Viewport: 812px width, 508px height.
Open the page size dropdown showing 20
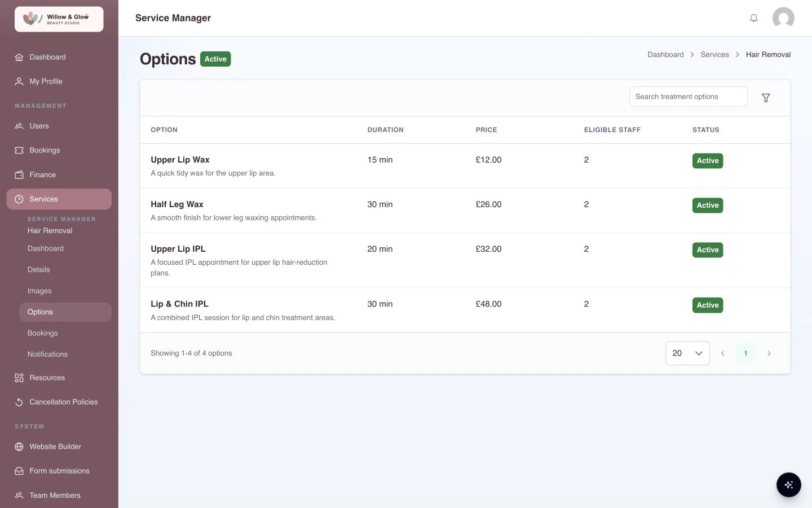coord(687,353)
